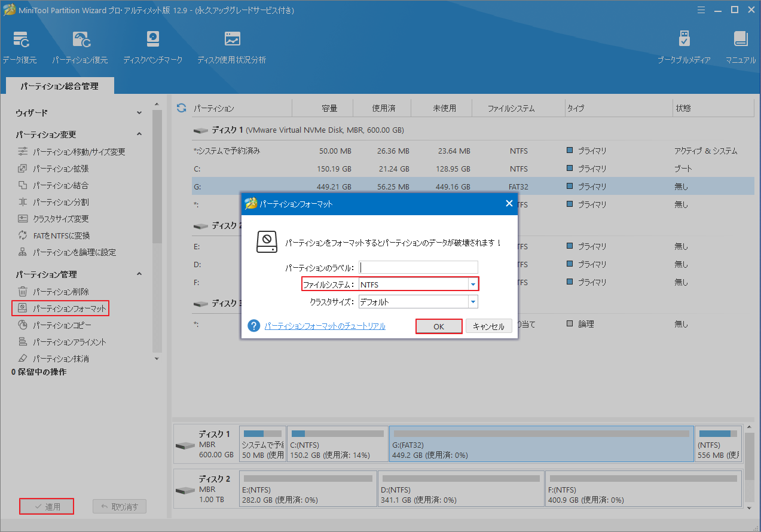Open the クラスタサイズ dropdown showing デフォルト
This screenshot has height=532, width=761.
click(473, 302)
